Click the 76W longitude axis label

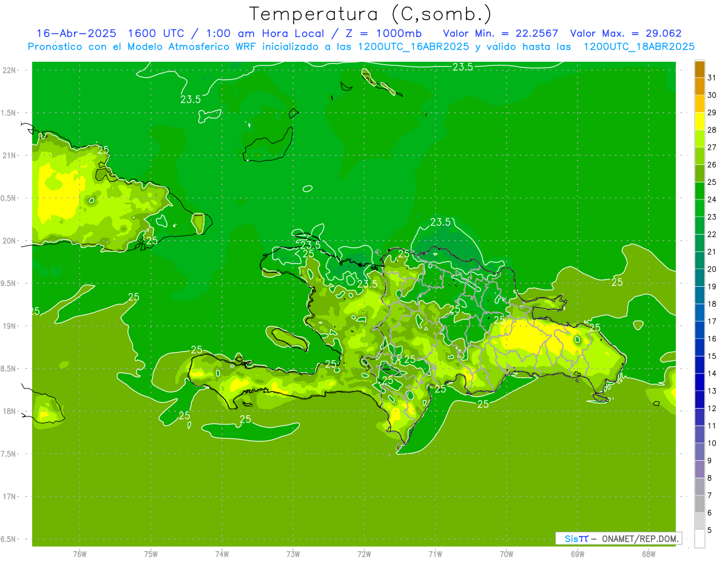pos(79,554)
